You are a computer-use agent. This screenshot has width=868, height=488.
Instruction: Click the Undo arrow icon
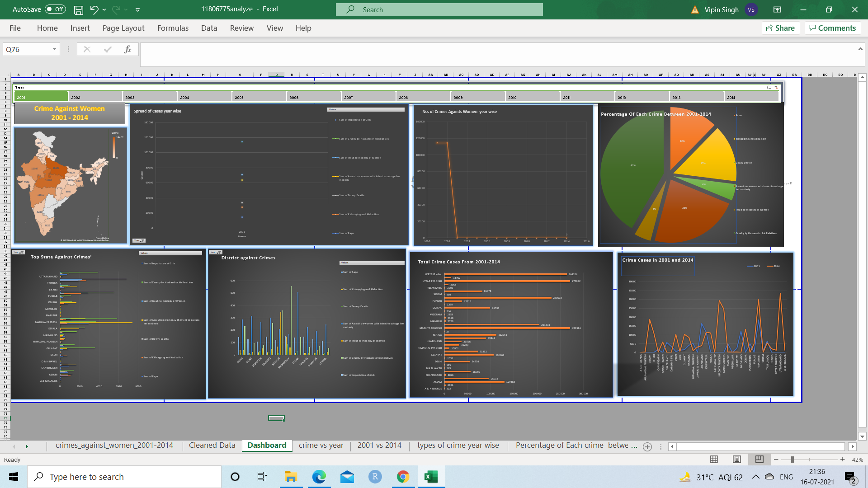pos(94,9)
